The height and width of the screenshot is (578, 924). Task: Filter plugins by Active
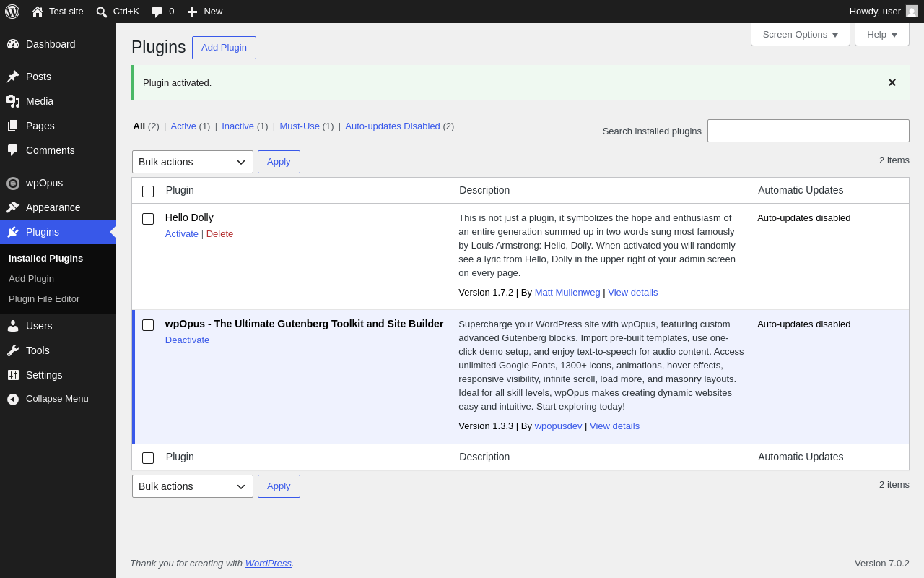pos(183,126)
